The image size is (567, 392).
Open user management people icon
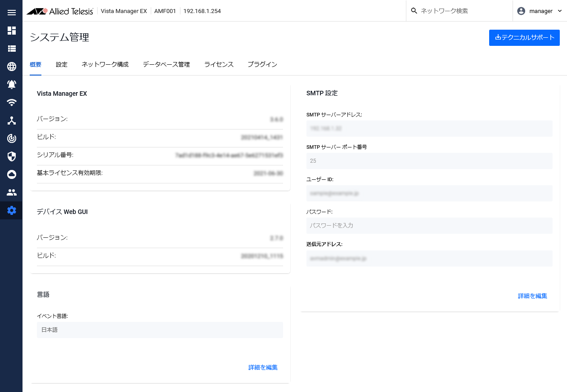click(12, 192)
